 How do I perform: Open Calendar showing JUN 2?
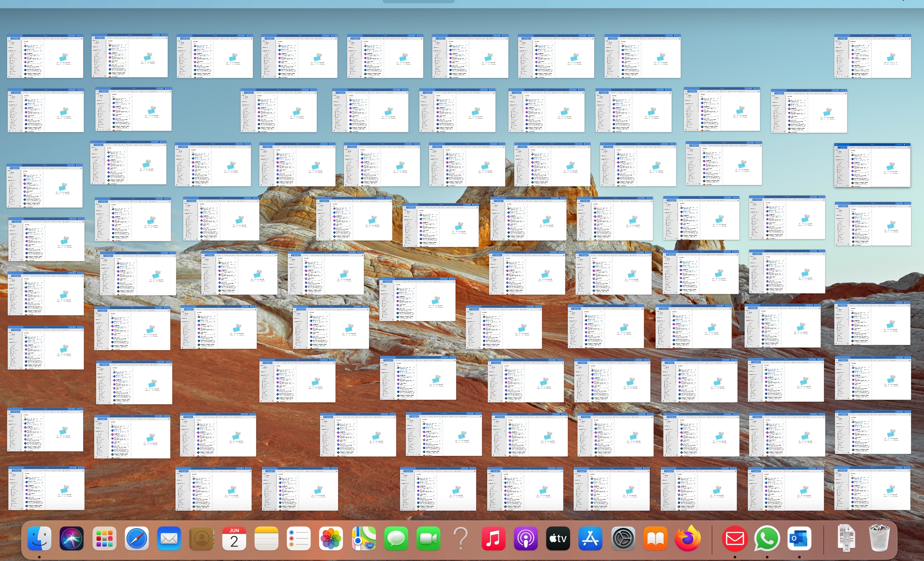(234, 538)
